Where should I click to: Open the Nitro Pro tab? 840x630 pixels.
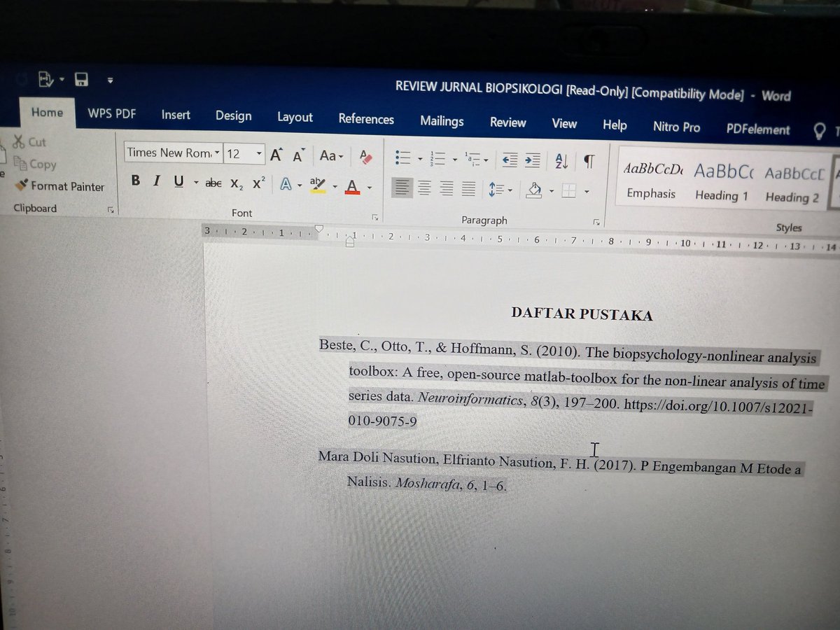(x=676, y=127)
